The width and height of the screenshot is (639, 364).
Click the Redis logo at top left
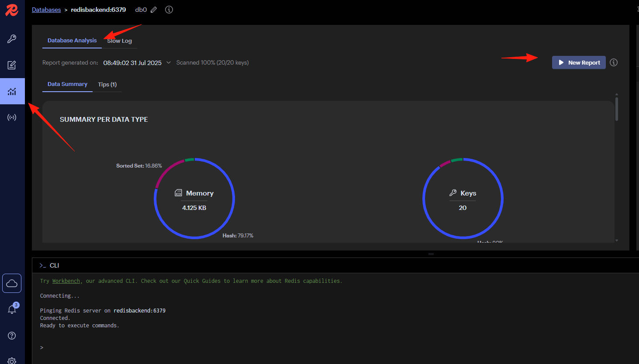(12, 10)
